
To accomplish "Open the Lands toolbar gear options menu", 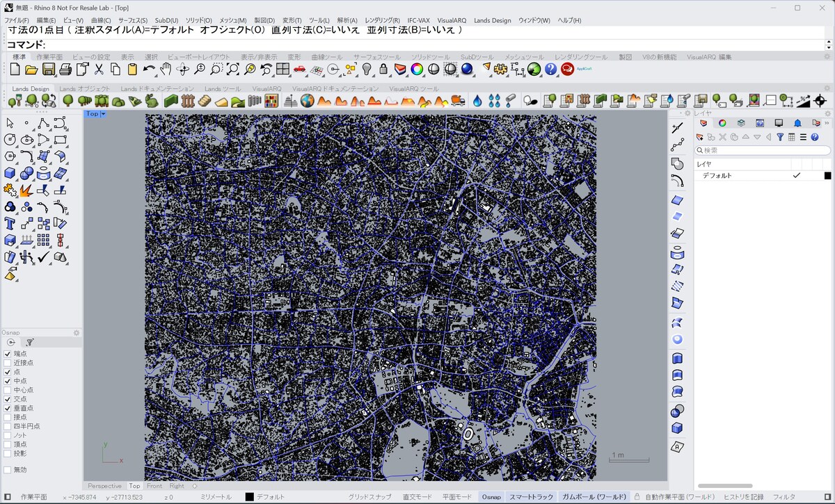I will [x=827, y=89].
